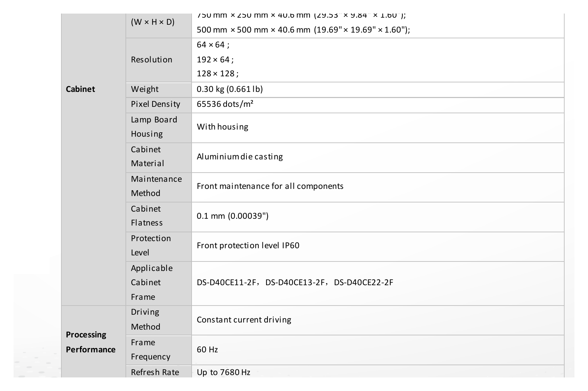Viewport: 588px width, 391px height.
Task: Select the Pixel Density label
Action: [156, 104]
